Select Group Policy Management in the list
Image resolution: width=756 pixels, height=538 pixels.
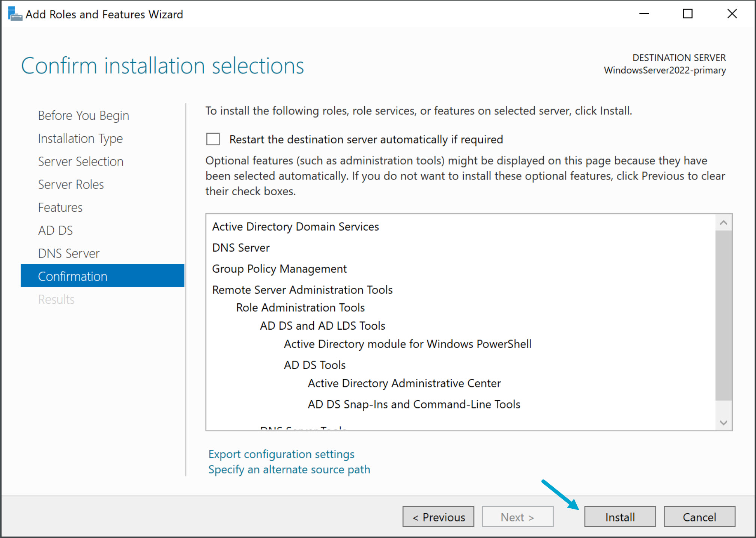279,269
